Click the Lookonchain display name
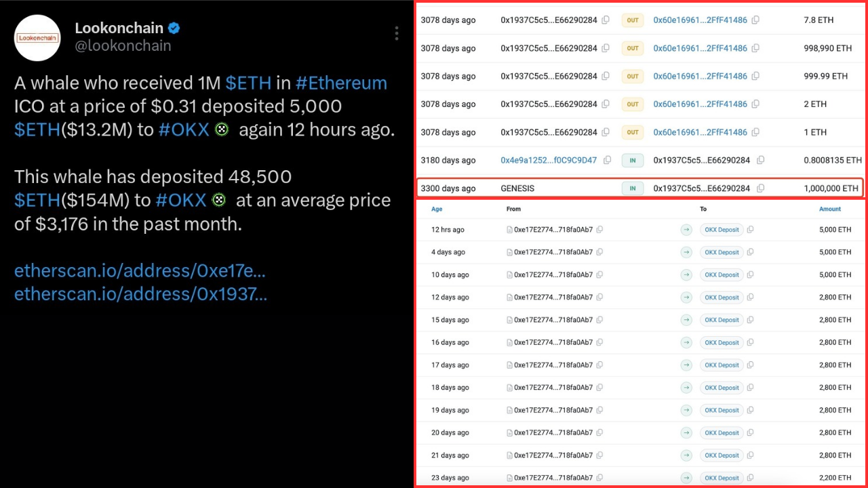868x488 pixels. click(x=119, y=28)
